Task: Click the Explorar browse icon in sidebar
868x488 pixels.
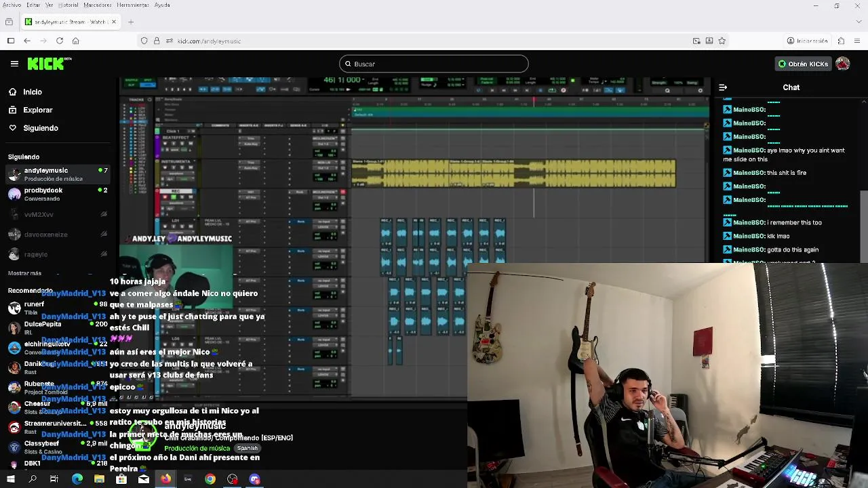Action: pyautogui.click(x=12, y=110)
